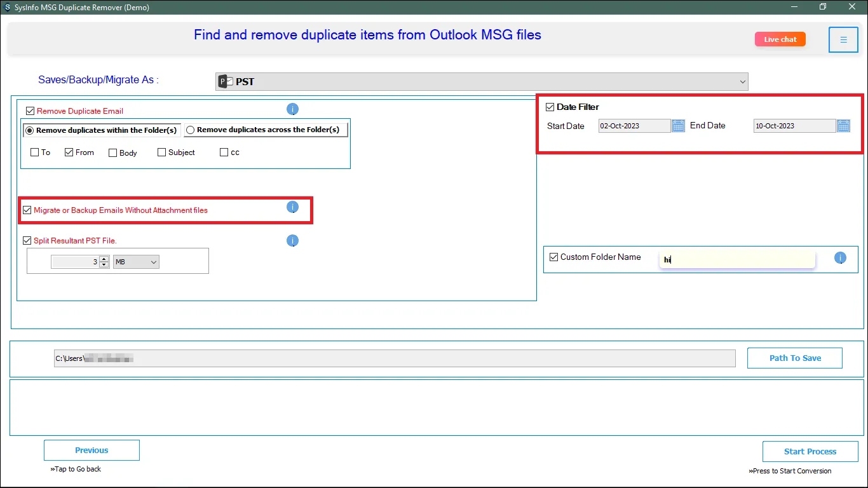Click the Path To Save button

(x=794, y=358)
